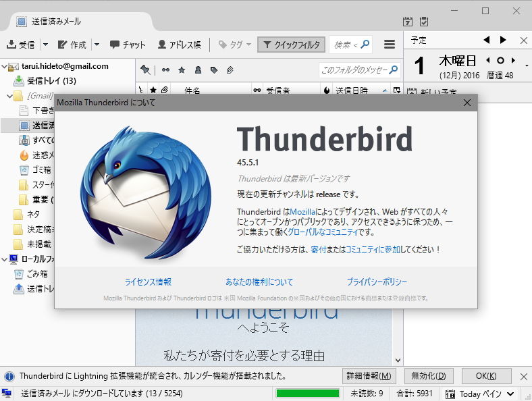
Task: Open the dropdown arrow next to 作成
Action: click(97, 45)
